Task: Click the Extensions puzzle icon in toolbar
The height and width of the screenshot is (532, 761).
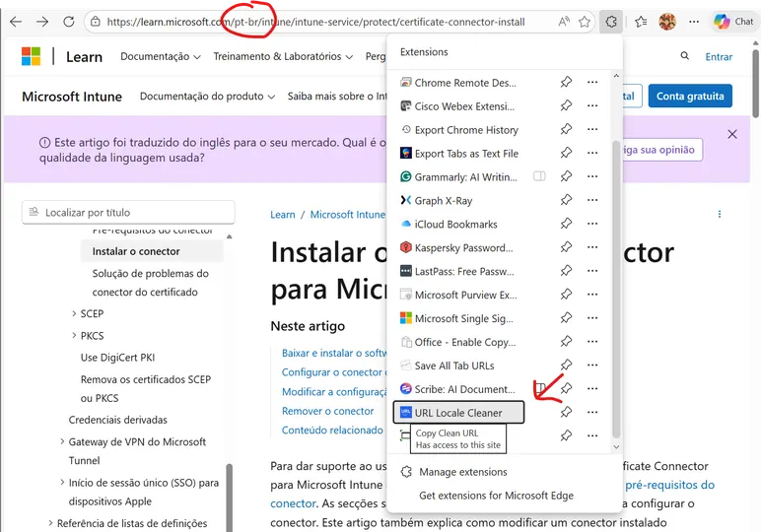Action: (611, 22)
